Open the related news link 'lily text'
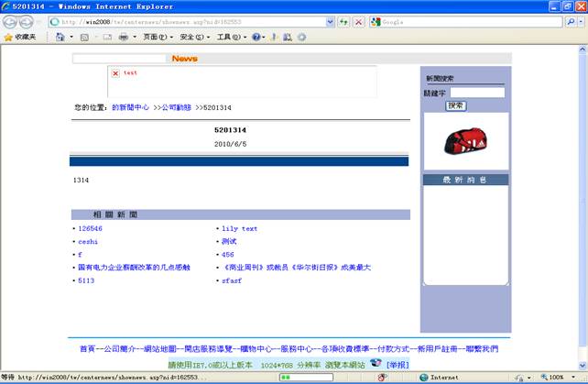Viewport: 588px width, 384px height. click(x=239, y=228)
